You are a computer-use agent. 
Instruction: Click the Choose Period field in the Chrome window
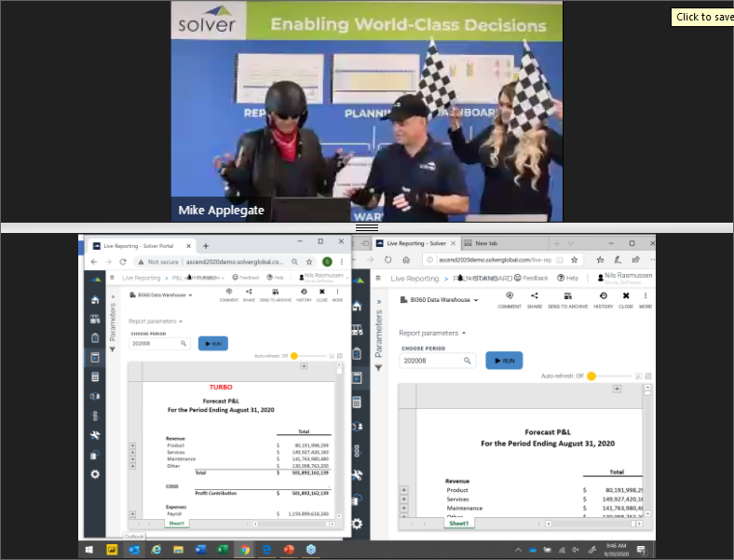(x=159, y=344)
